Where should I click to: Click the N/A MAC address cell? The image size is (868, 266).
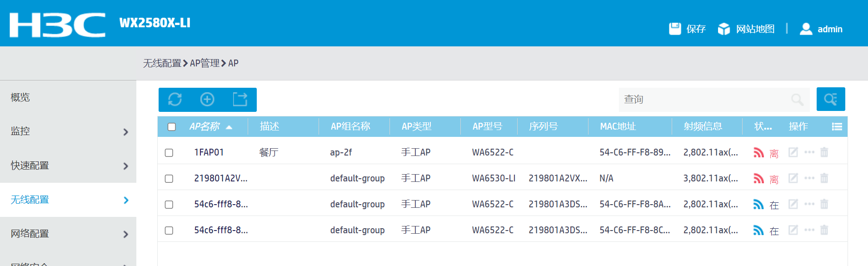(606, 178)
